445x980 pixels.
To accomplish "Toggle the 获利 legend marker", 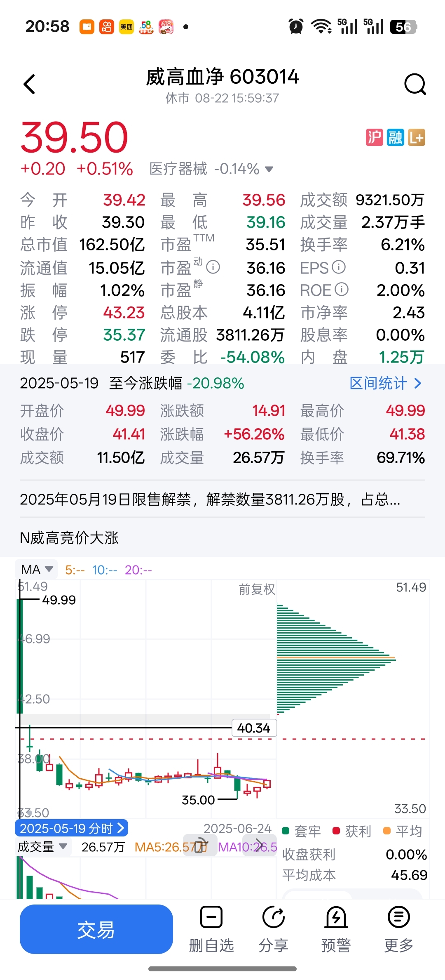I will (336, 831).
